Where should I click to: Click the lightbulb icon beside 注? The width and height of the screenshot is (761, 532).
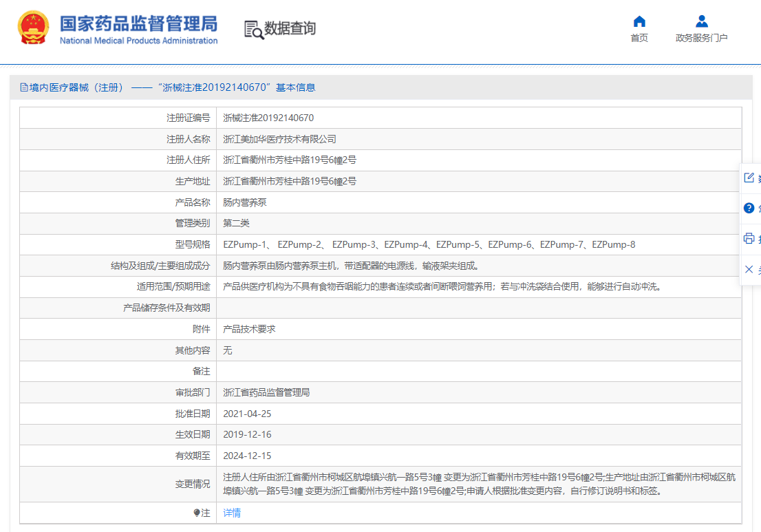pyautogui.click(x=197, y=513)
